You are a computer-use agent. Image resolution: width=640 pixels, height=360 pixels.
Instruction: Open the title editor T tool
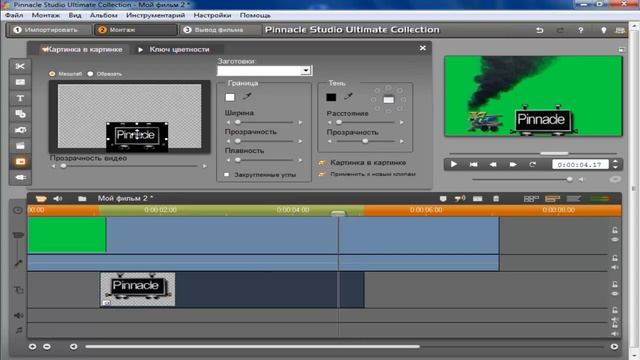20,98
